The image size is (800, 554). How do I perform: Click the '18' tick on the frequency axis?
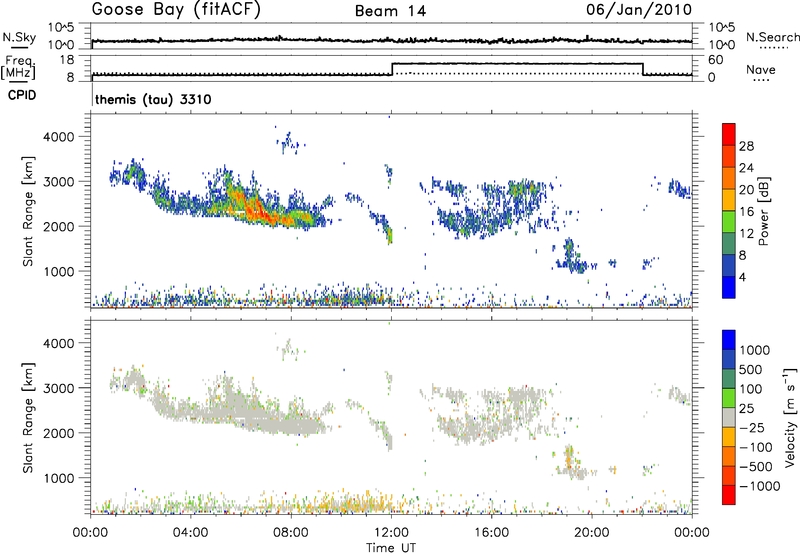(67, 60)
